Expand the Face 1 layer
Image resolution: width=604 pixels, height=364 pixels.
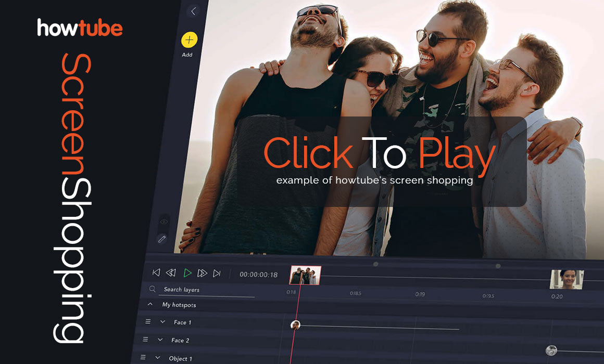tap(162, 322)
